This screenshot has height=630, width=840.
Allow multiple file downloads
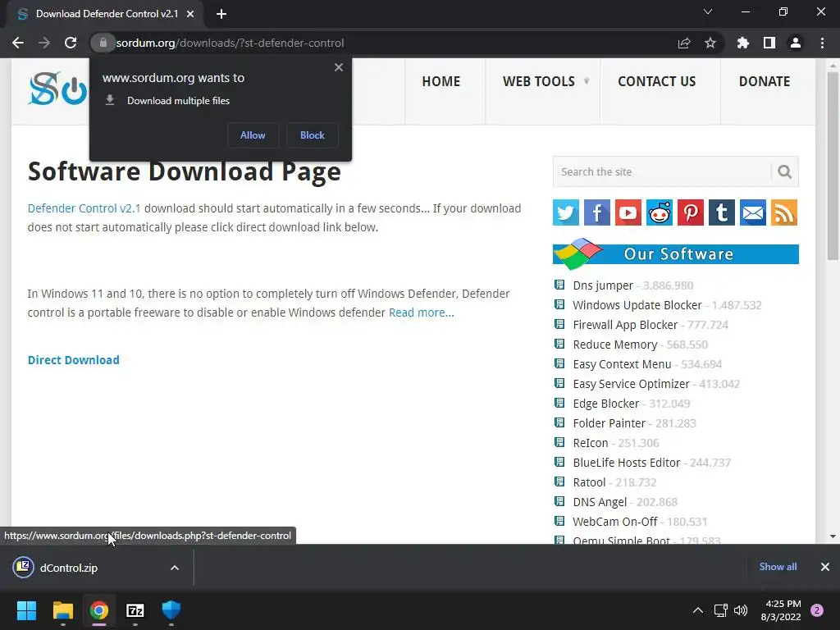click(x=253, y=135)
